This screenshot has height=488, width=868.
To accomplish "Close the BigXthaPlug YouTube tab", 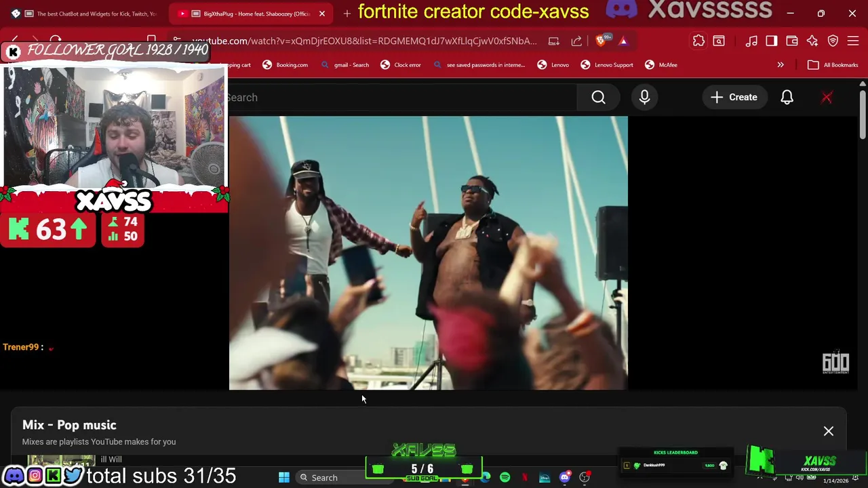I will pos(322,14).
